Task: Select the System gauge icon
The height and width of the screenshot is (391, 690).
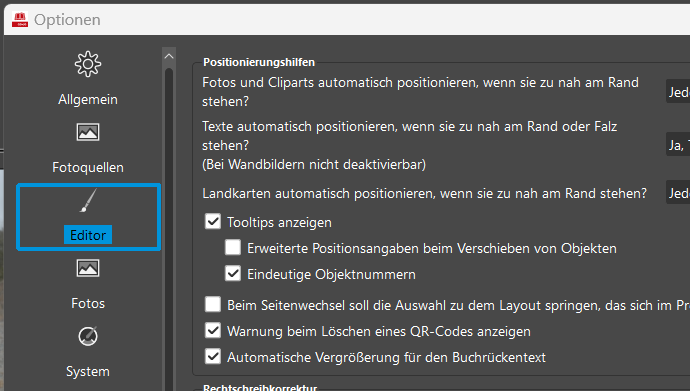Action: [88, 336]
